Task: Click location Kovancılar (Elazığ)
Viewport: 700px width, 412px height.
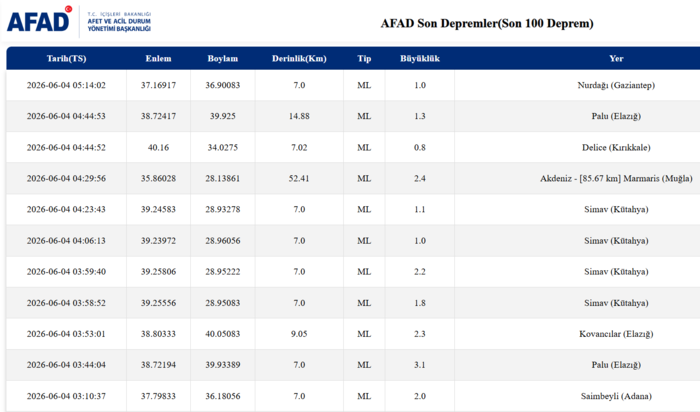Action: pyautogui.click(x=616, y=334)
